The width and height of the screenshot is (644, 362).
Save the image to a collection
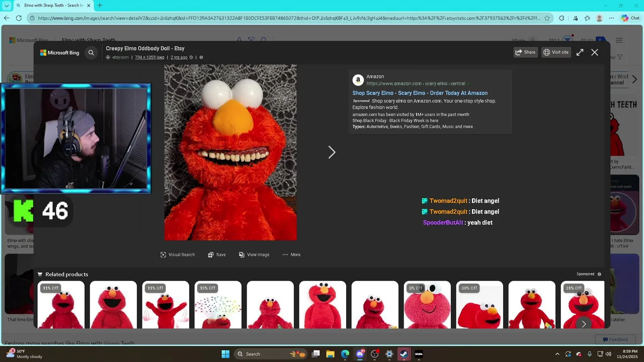coord(217,254)
